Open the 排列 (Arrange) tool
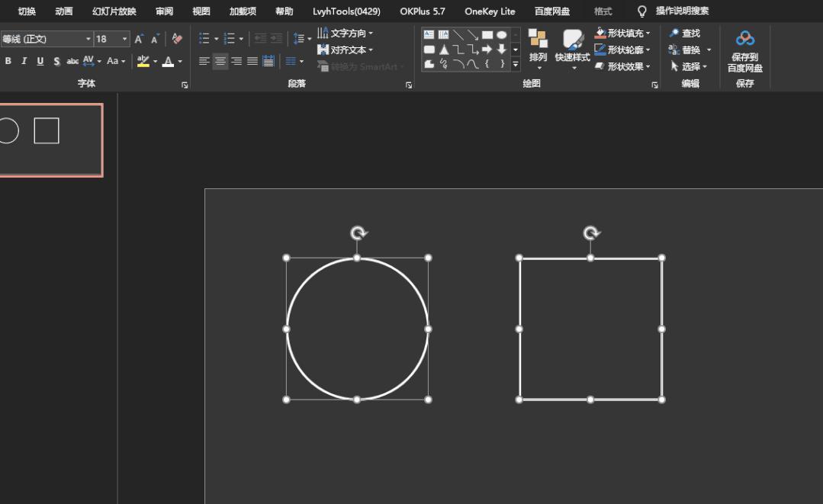Screen dimensions: 823x504 tap(538, 47)
